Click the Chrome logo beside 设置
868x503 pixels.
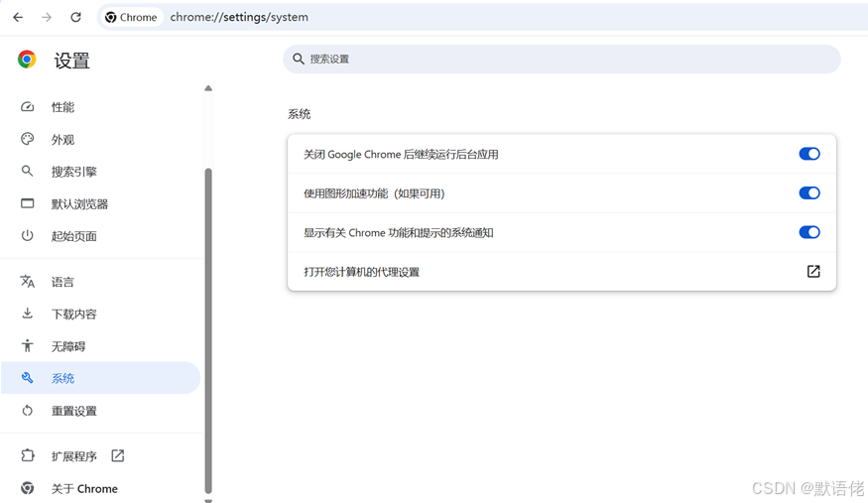(27, 60)
